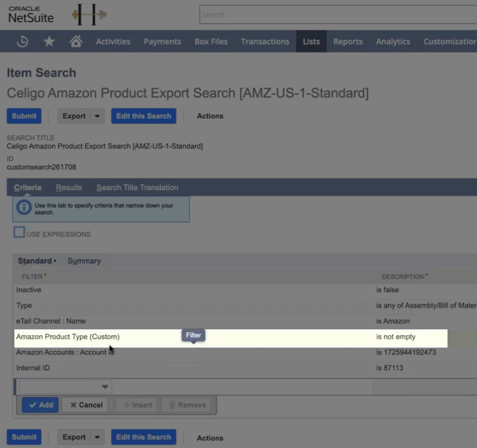The height and width of the screenshot is (448, 477).
Task: Open the Shortcuts star icon
Action: 49,41
